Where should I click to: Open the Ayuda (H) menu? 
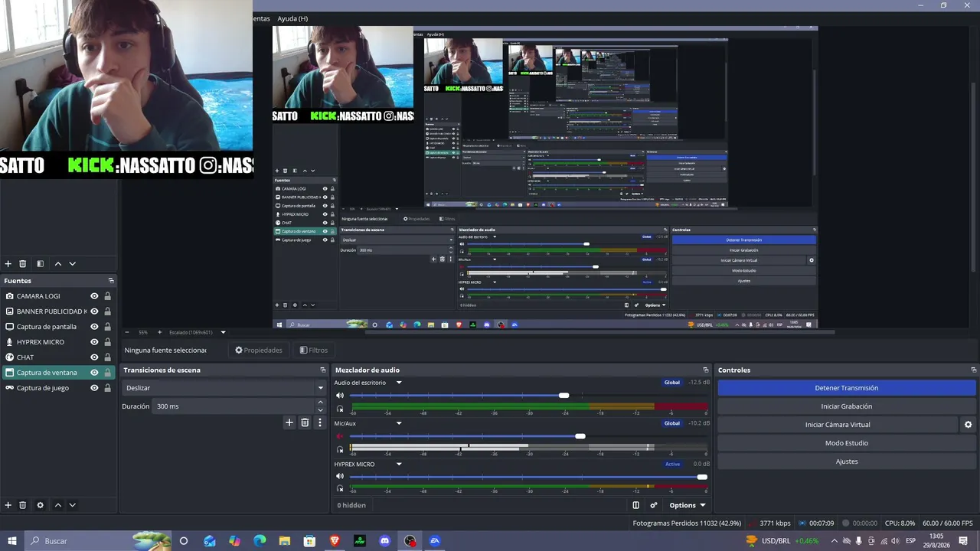point(292,18)
